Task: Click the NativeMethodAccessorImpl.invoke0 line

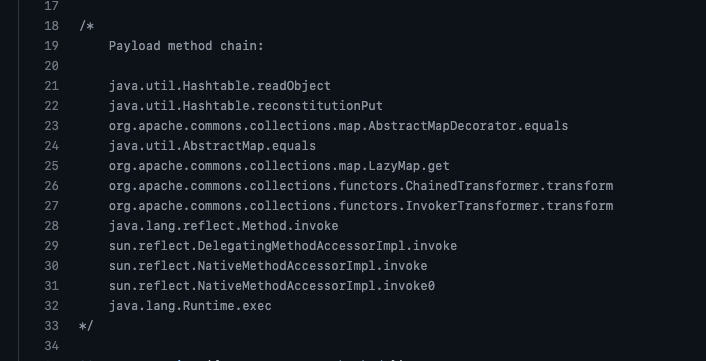Action: [x=272, y=286]
